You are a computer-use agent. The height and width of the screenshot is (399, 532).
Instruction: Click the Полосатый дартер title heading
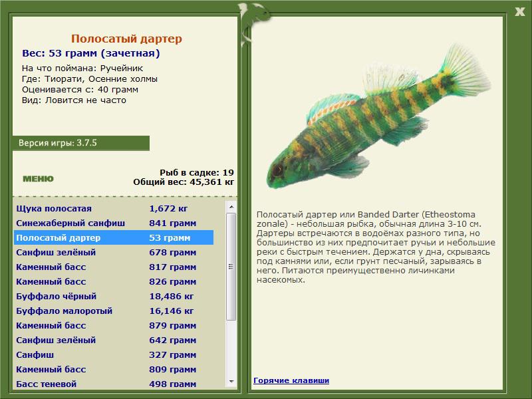pyautogui.click(x=126, y=39)
